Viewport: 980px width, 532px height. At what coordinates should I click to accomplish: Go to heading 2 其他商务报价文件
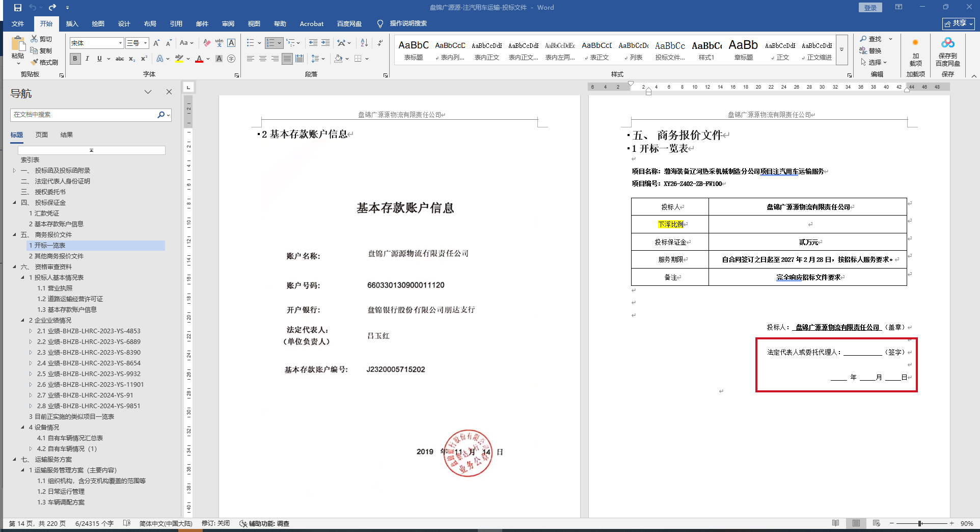click(x=56, y=256)
